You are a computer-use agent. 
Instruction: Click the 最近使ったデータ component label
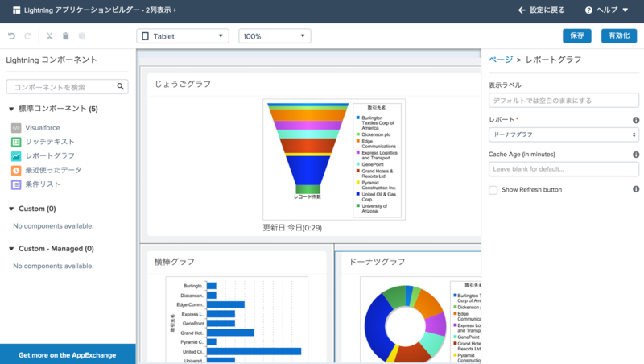click(x=53, y=170)
